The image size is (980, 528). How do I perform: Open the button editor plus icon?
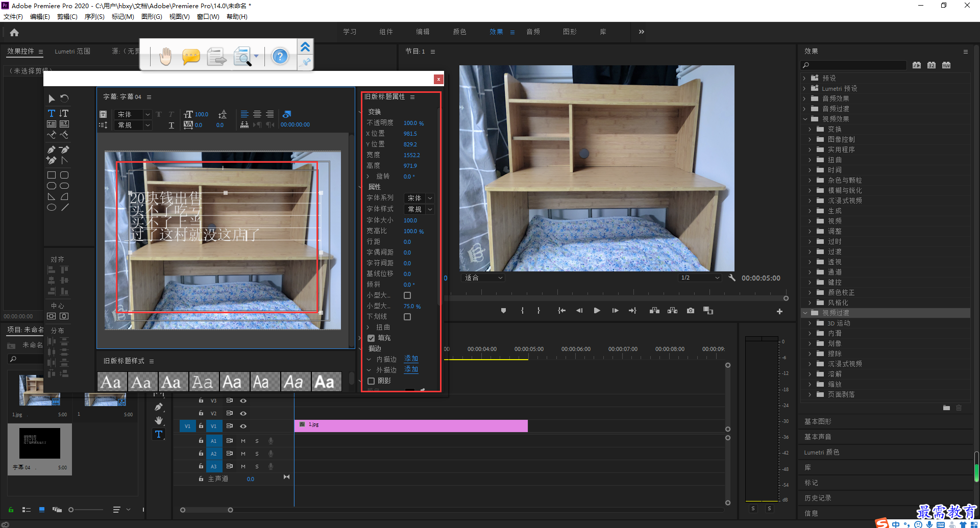(779, 311)
